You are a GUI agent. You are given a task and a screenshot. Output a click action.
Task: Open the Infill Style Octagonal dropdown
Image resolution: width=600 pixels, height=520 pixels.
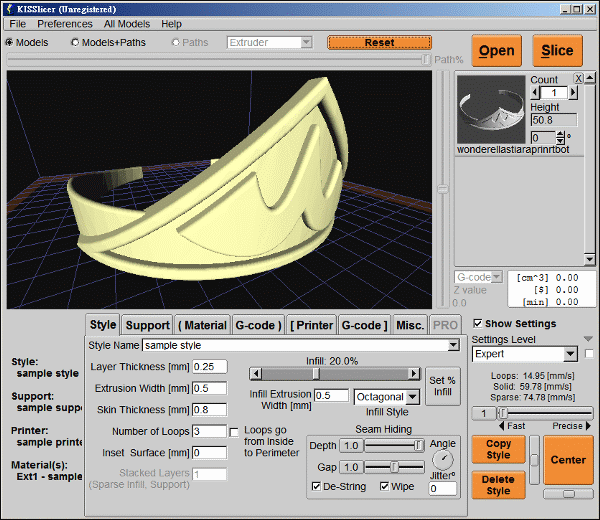coord(414,397)
